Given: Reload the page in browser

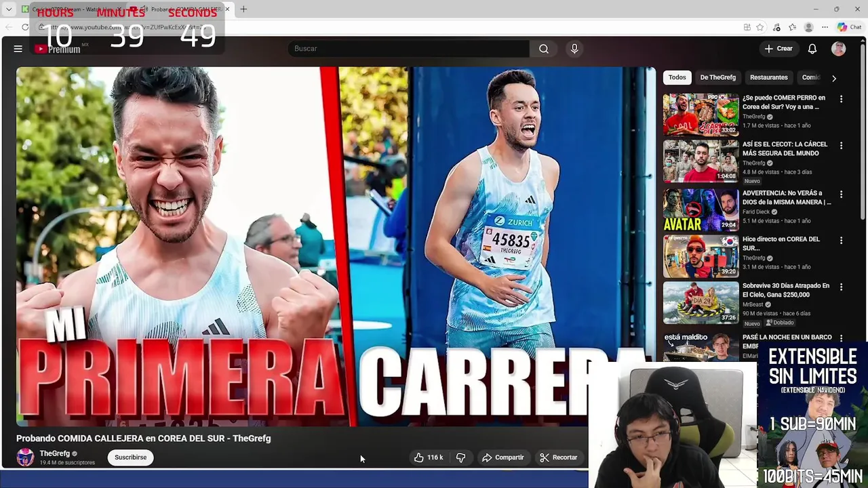Looking at the screenshot, I should [25, 27].
